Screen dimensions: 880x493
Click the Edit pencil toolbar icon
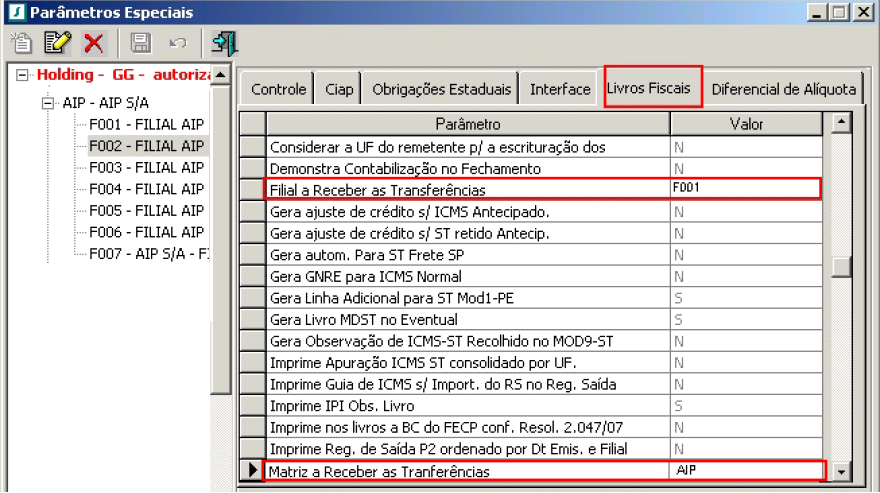[x=57, y=43]
